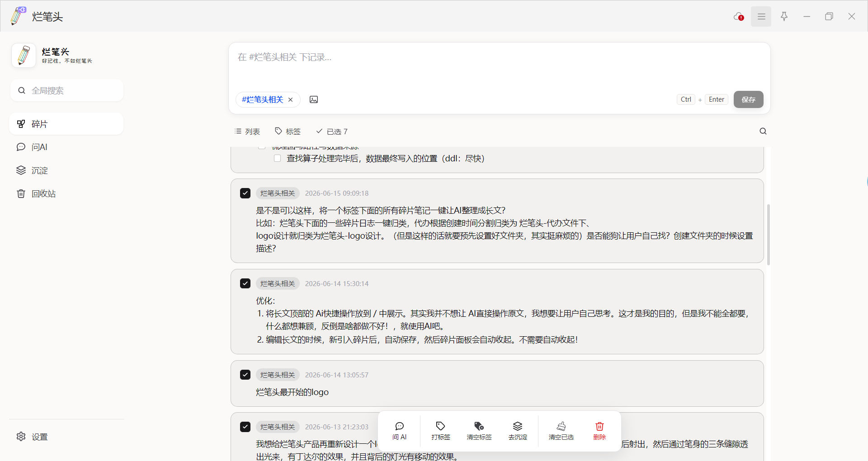Click the search icon above the notes list

point(763,132)
